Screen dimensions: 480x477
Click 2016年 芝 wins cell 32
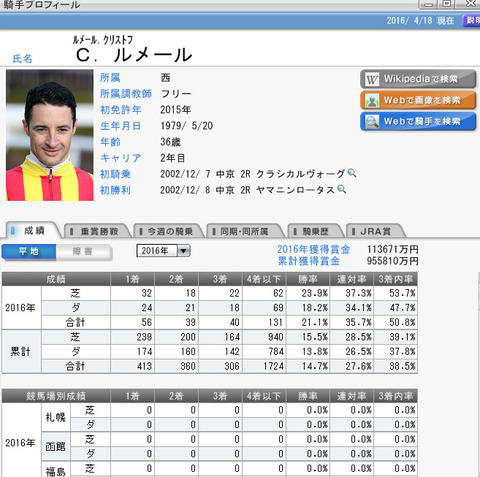pos(132,293)
